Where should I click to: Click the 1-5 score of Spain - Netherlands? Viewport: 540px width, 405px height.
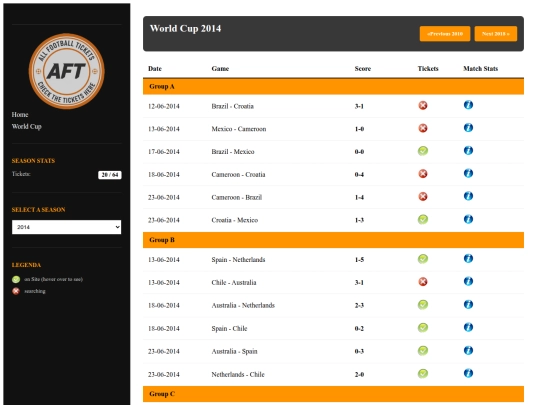click(359, 260)
